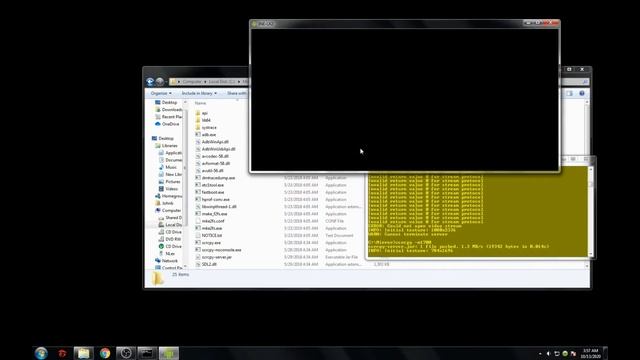Open the Videos library
The image size is (640, 360).
click(x=171, y=189)
